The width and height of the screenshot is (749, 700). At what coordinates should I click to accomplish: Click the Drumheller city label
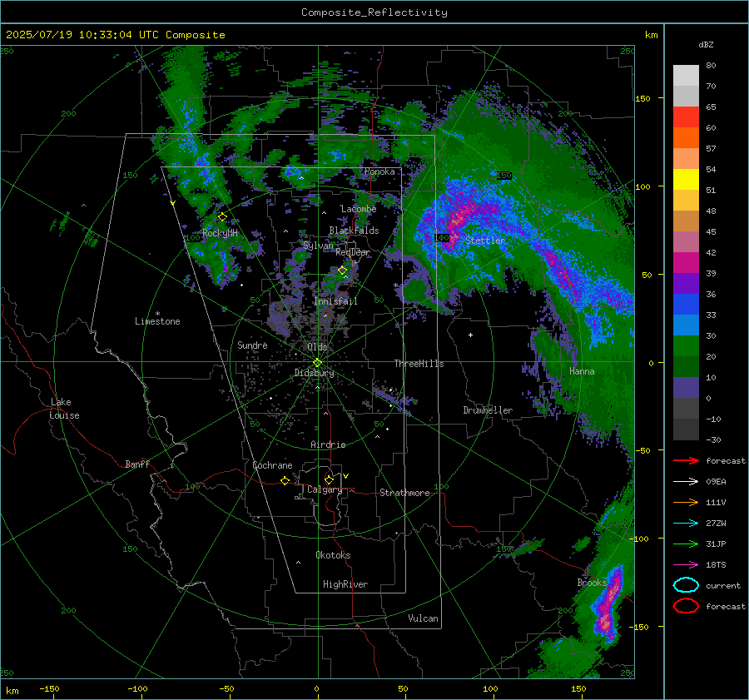488,410
